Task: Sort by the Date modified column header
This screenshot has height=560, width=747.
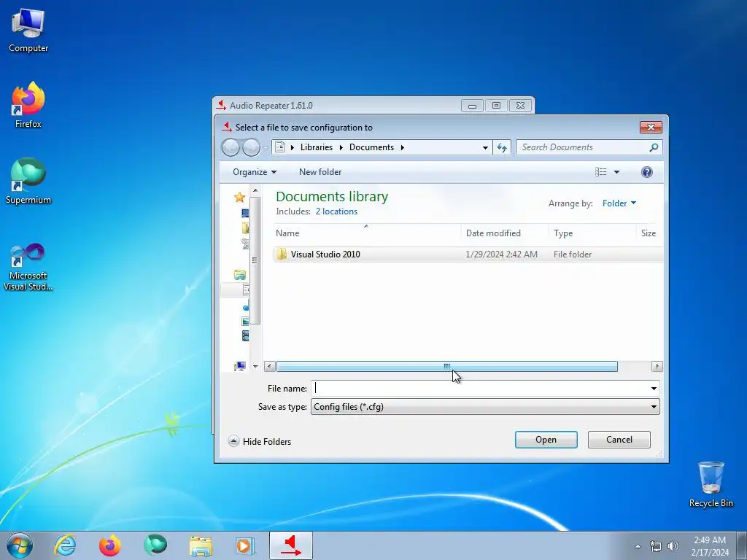Action: pyautogui.click(x=505, y=233)
